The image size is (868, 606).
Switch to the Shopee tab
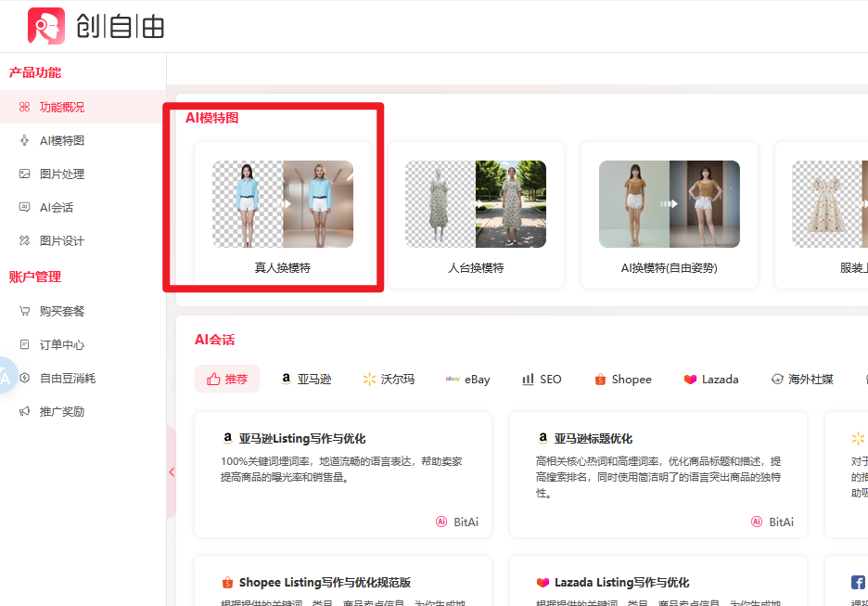coord(623,379)
